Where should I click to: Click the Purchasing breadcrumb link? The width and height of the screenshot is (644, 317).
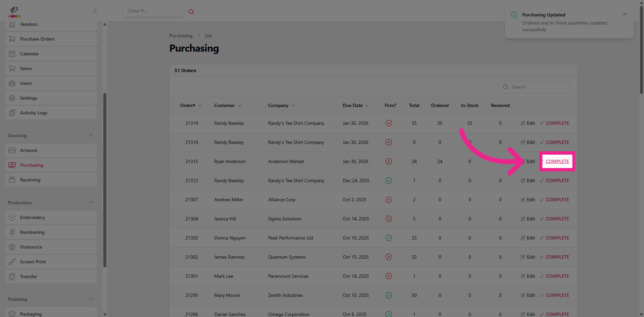tap(181, 36)
